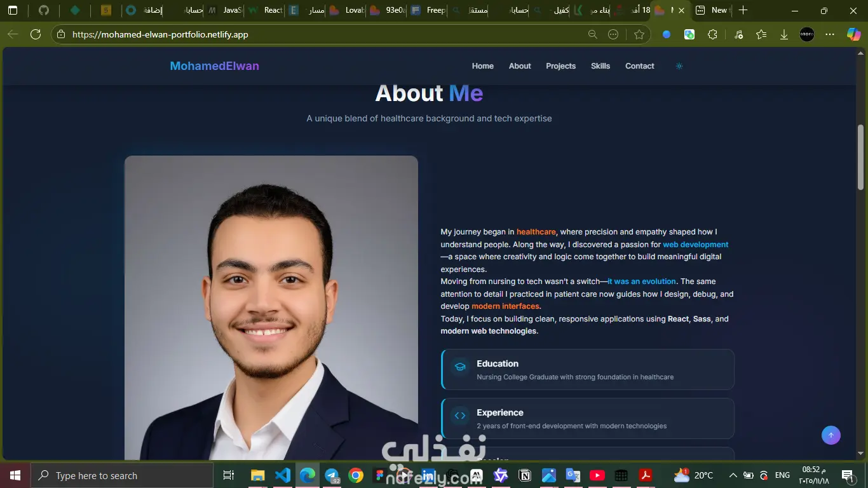Image resolution: width=868 pixels, height=488 pixels.
Task: Open Telegram from the taskbar
Action: point(332,475)
